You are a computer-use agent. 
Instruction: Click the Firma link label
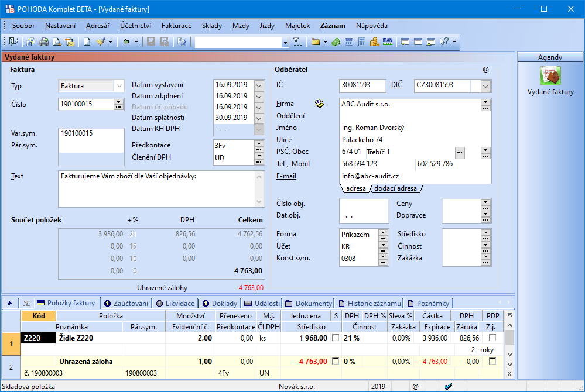tap(285, 104)
